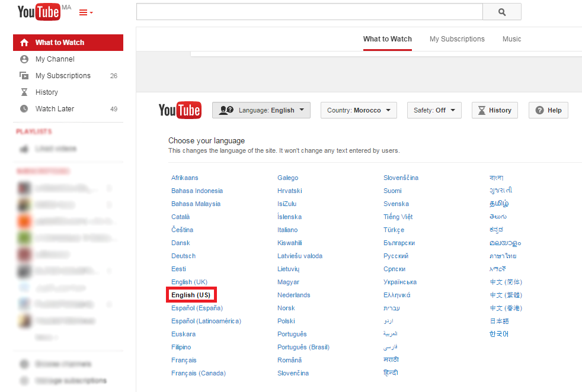Select Bahasa Indonesia language
This screenshot has width=582, height=392.
197,191
